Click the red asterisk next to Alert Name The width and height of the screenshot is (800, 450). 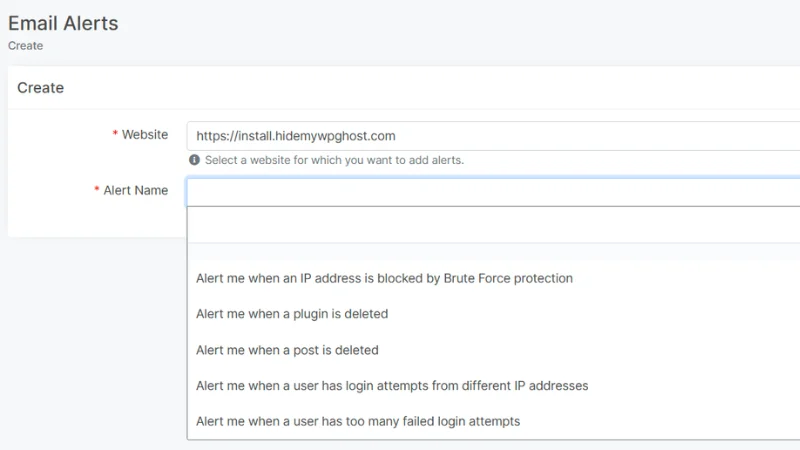97,190
